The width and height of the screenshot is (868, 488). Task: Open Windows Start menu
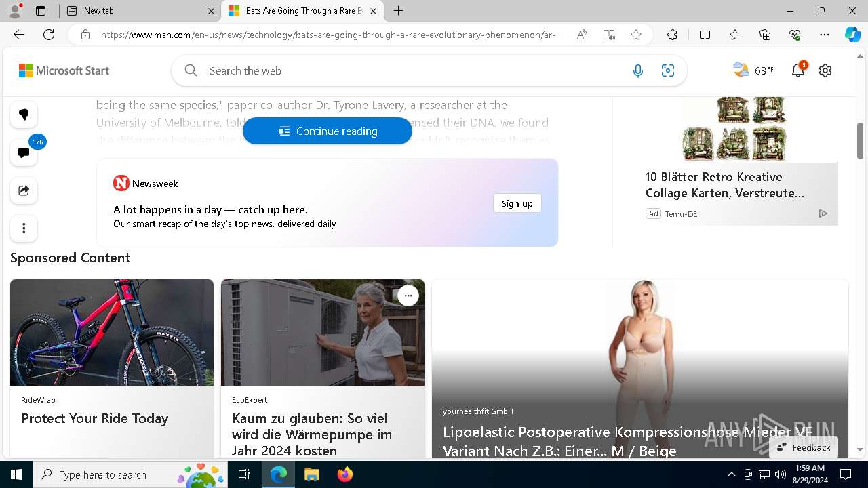tap(16, 474)
